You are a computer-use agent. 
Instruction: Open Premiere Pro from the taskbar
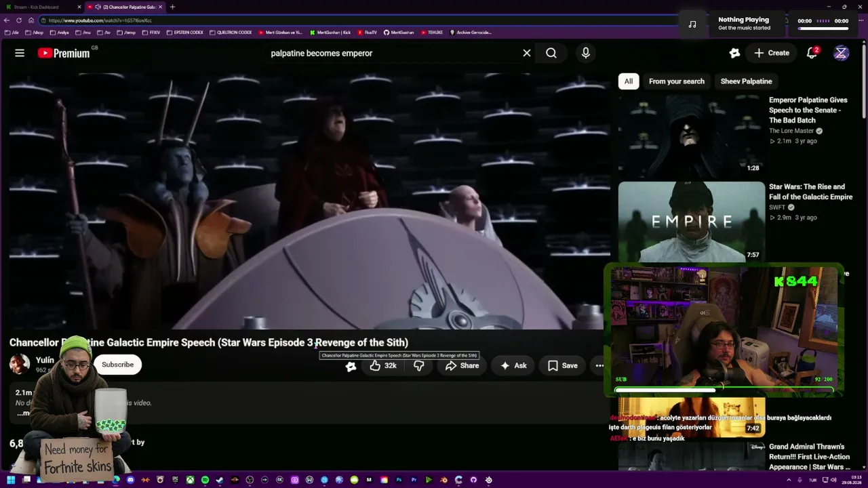click(414, 480)
